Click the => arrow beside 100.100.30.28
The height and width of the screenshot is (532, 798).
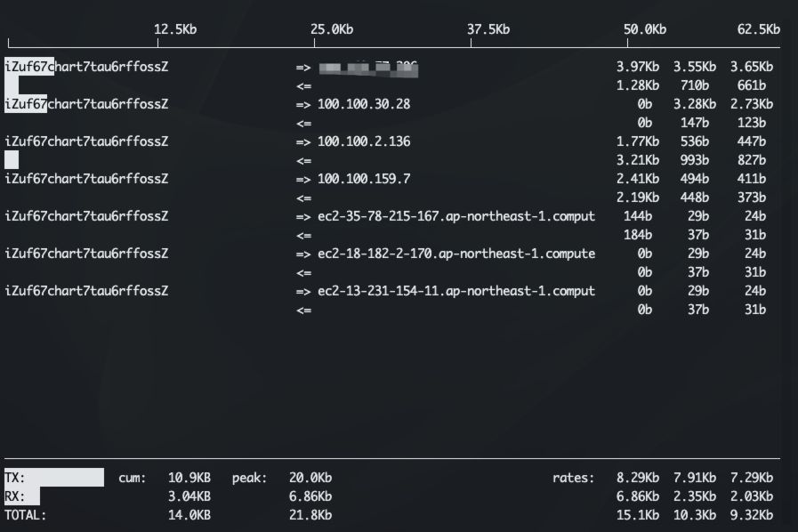tap(303, 104)
